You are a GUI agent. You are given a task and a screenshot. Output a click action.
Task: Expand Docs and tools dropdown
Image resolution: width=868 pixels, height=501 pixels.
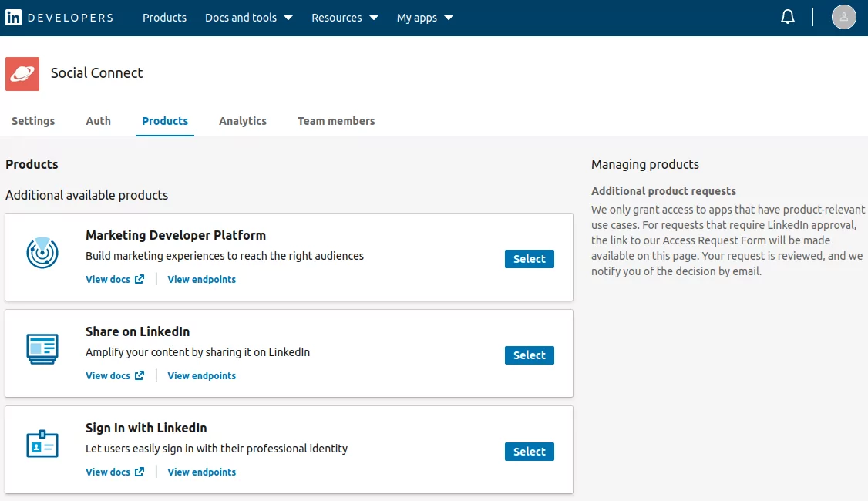(x=248, y=18)
